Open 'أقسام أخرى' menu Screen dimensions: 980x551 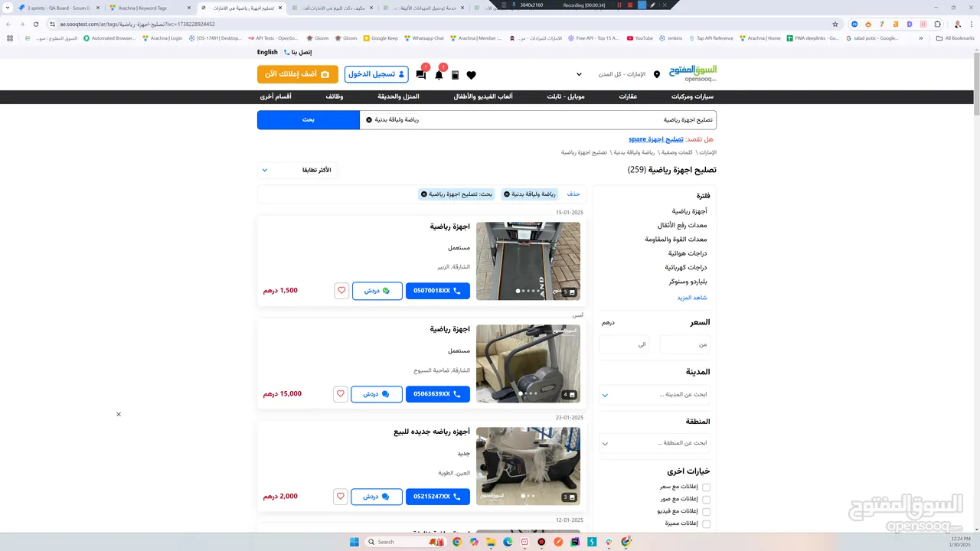(276, 97)
